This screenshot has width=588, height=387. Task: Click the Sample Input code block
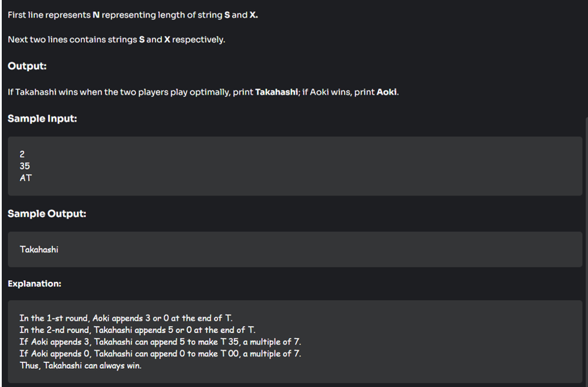click(x=295, y=166)
